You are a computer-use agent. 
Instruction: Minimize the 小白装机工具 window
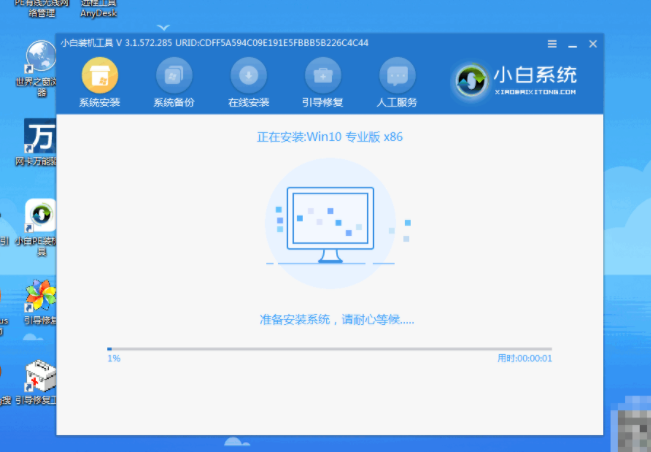click(572, 44)
